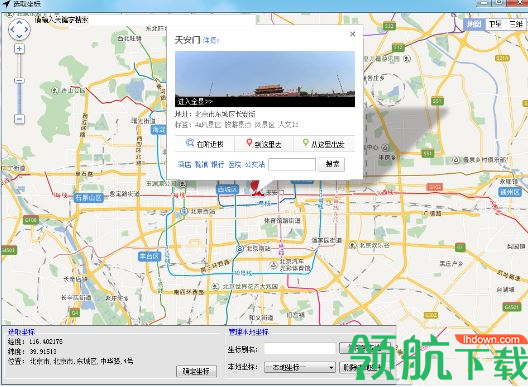Click the 通州区 district label on the map

(509, 192)
